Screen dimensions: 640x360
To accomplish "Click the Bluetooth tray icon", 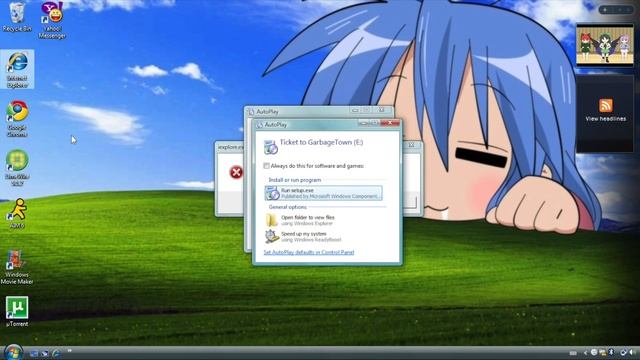I will [x=611, y=352].
